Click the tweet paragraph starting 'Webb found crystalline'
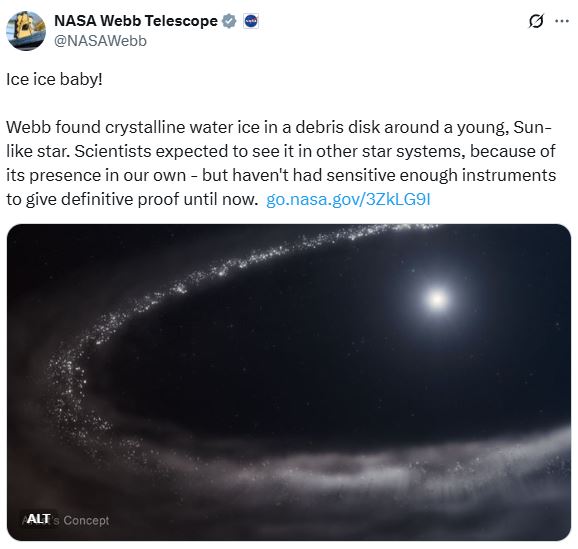Screen dimensions: 578x549 click(x=281, y=163)
